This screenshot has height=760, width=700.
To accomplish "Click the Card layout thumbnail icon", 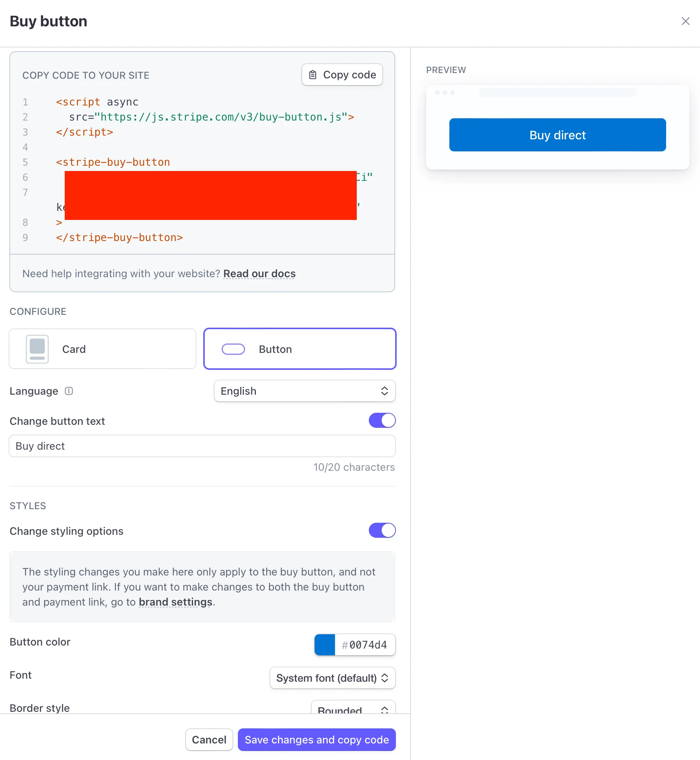I will point(37,349).
